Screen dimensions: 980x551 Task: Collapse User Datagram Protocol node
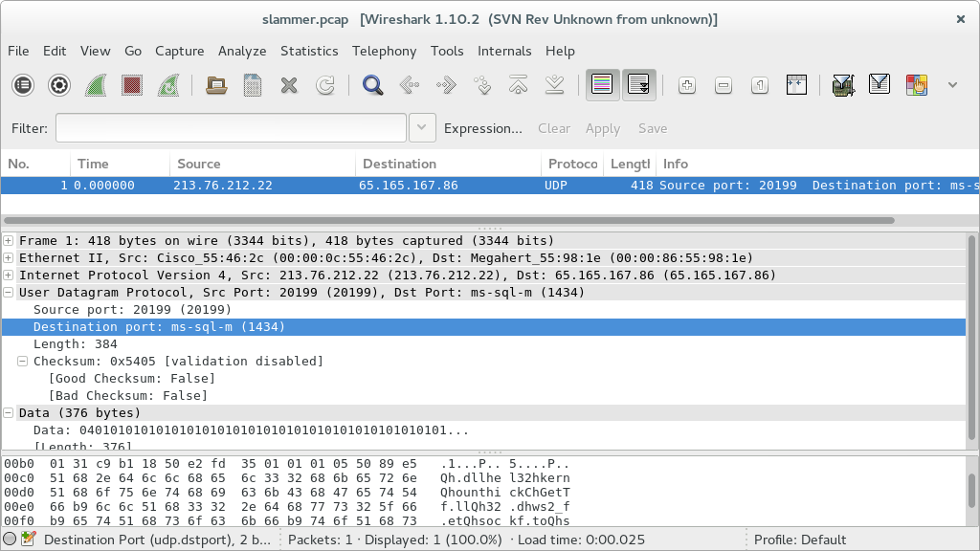pyautogui.click(x=9, y=293)
